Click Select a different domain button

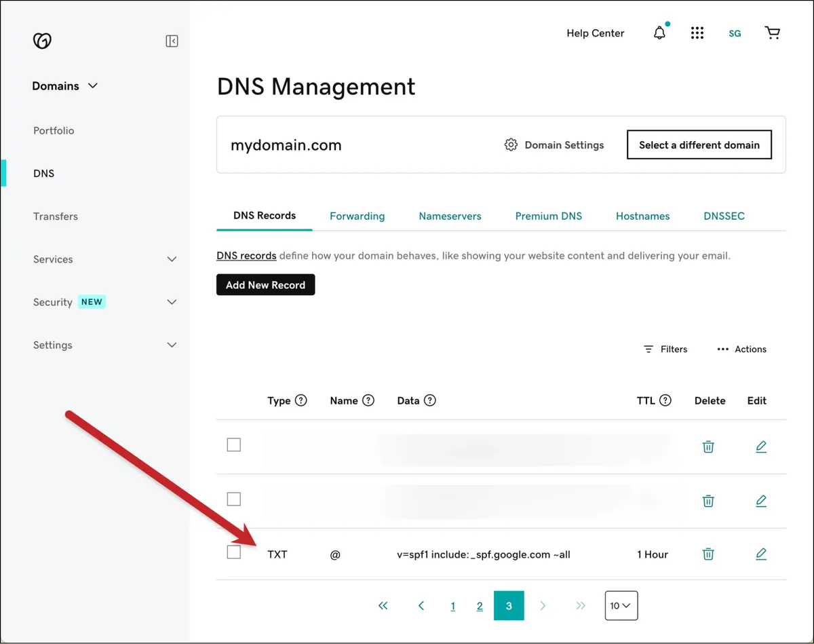[699, 145]
